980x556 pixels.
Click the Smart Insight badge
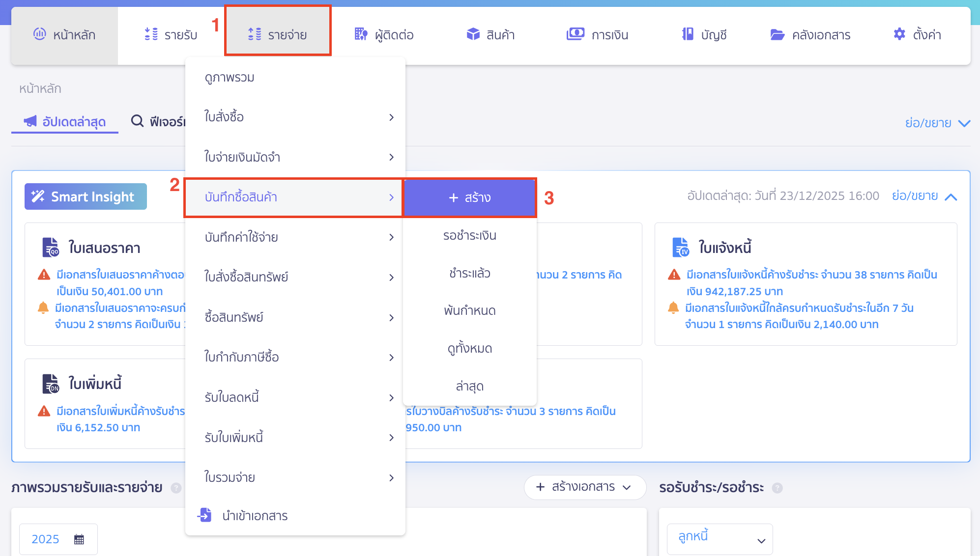[85, 196]
